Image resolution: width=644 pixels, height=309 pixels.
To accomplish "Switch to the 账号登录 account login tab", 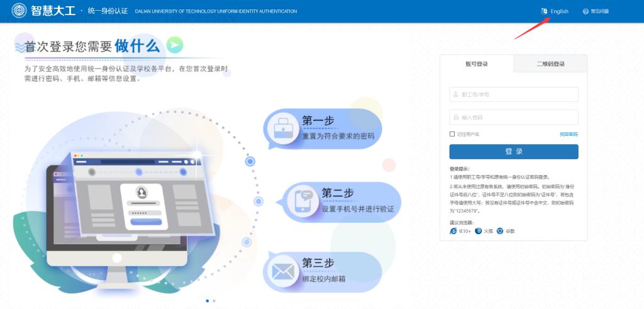I will click(476, 64).
